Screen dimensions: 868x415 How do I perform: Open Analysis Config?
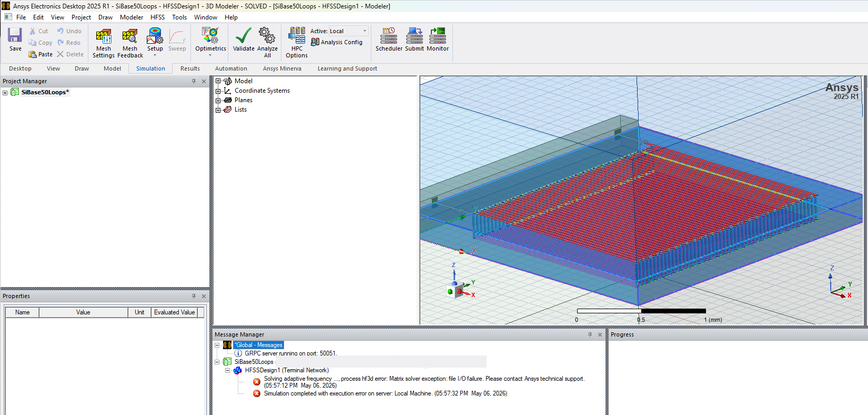(x=337, y=42)
